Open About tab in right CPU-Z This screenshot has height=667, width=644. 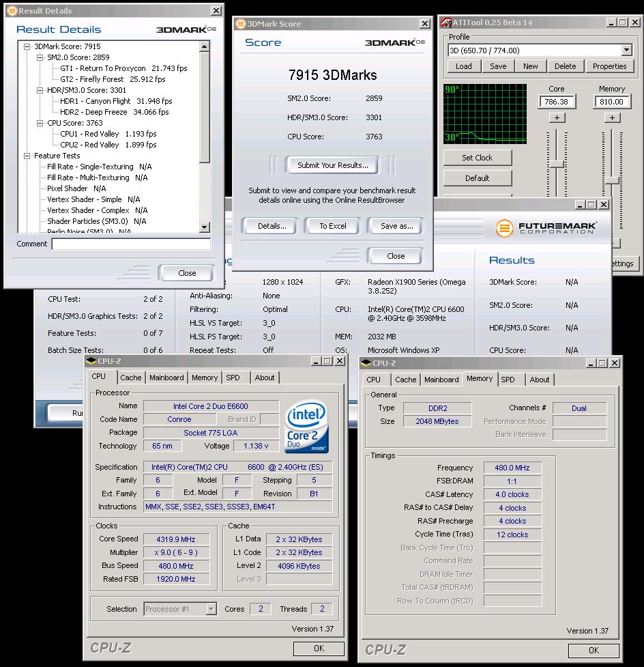[540, 380]
